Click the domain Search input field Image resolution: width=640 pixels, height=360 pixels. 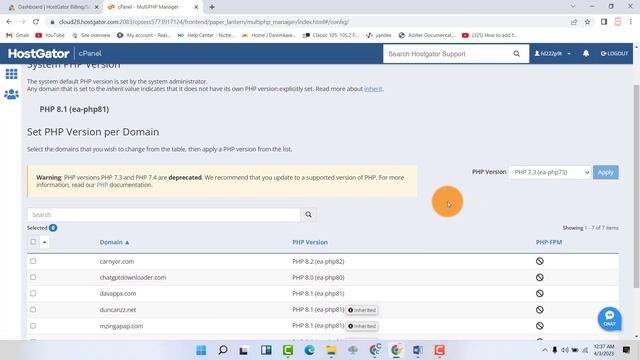coord(164,215)
